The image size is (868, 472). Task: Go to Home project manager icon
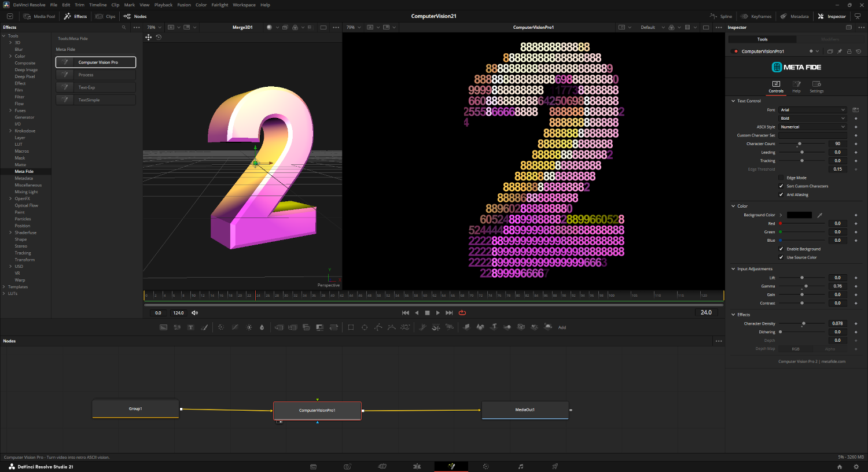pos(840,467)
